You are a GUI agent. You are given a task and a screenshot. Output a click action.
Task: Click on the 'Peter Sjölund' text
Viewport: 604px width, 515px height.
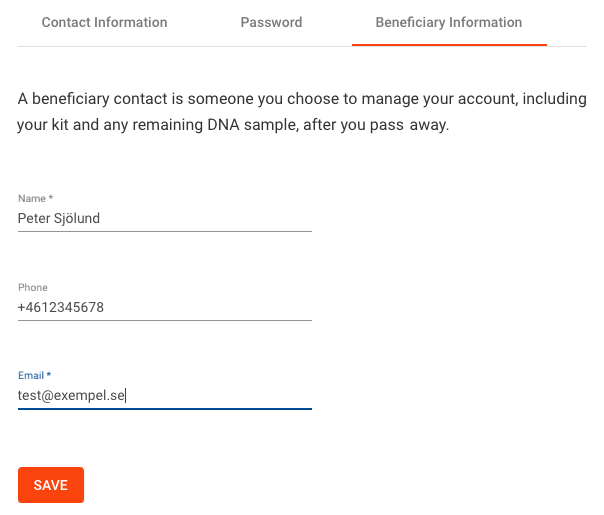click(59, 218)
